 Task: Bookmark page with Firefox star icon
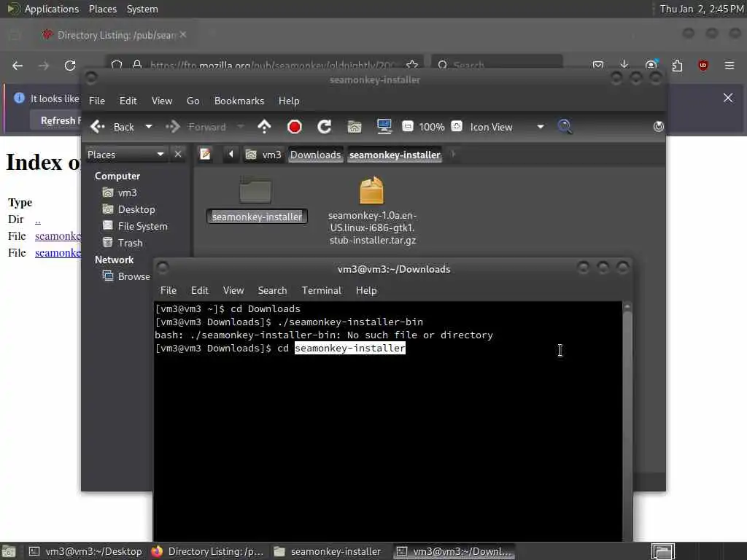[412, 65]
